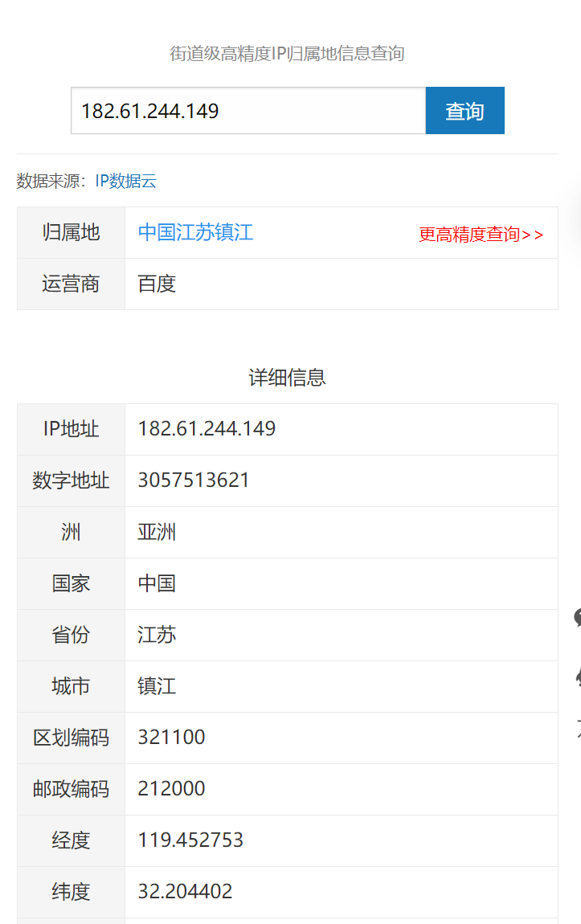Click the 城市 row label

[71, 686]
